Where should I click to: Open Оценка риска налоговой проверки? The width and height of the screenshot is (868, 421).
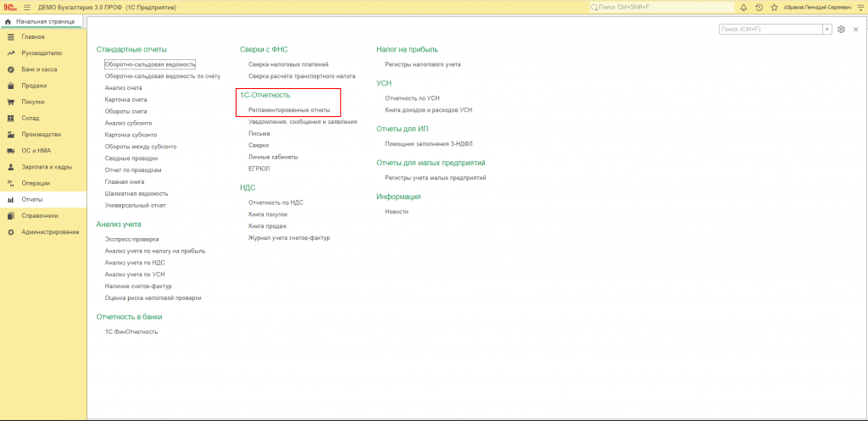(x=153, y=298)
